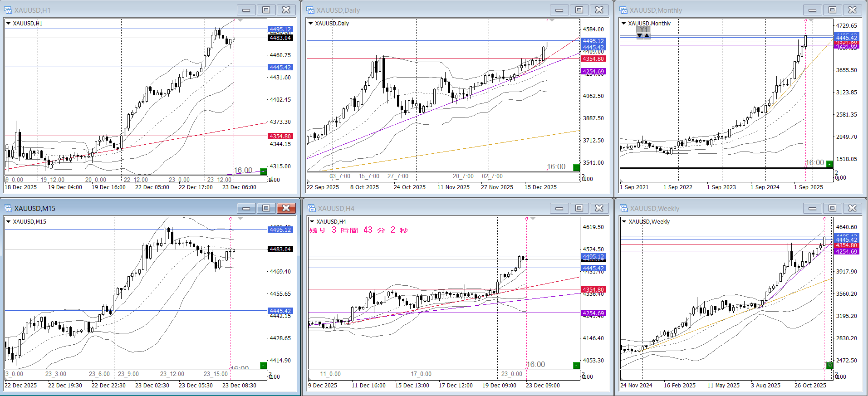
Task: Click the XAUUSD,H1 window chart icon
Action: (x=8, y=10)
